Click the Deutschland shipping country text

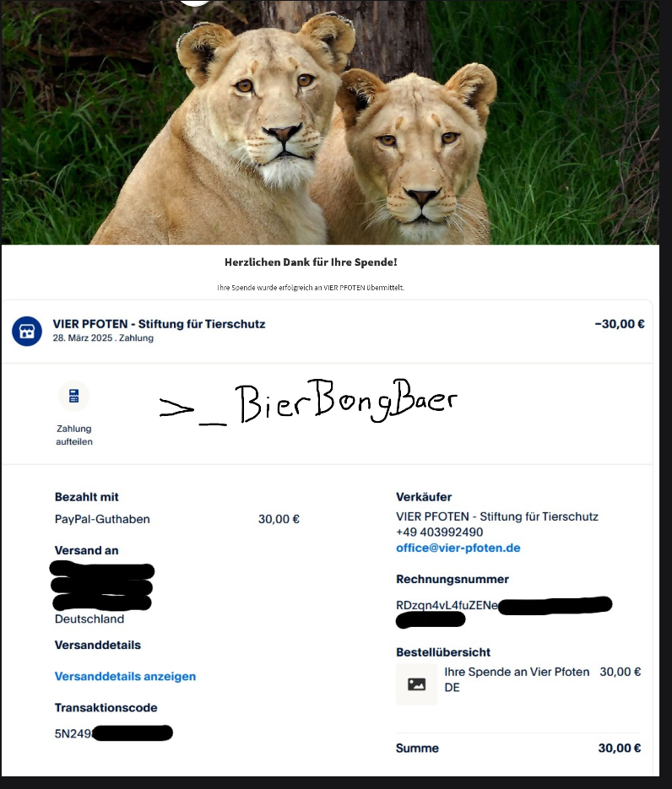pyautogui.click(x=89, y=619)
